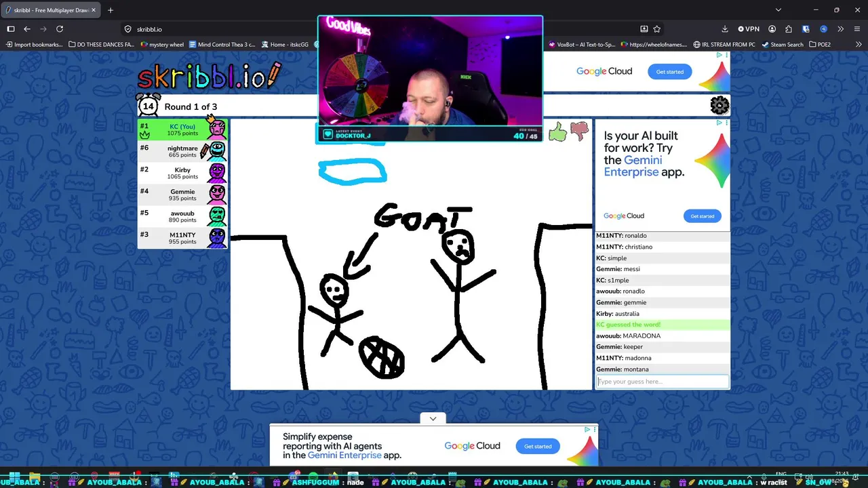Select M11NTY's row showing 955 points
This screenshot has width=868, height=488.
182,238
